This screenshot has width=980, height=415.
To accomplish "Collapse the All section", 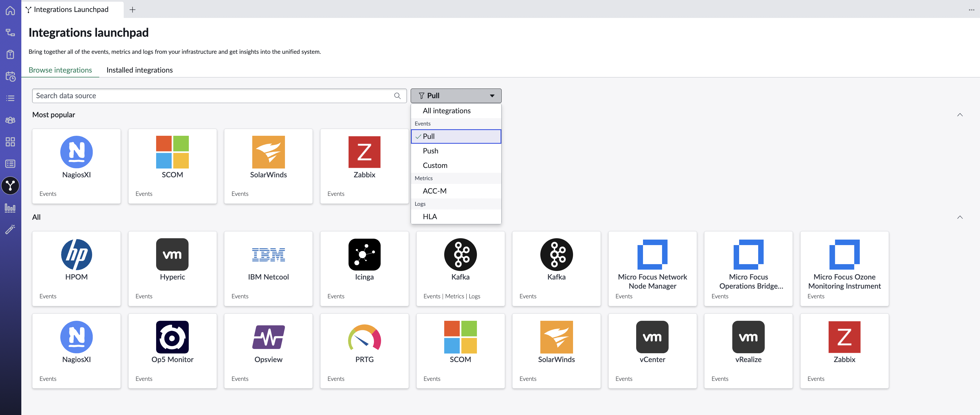I will tap(960, 217).
